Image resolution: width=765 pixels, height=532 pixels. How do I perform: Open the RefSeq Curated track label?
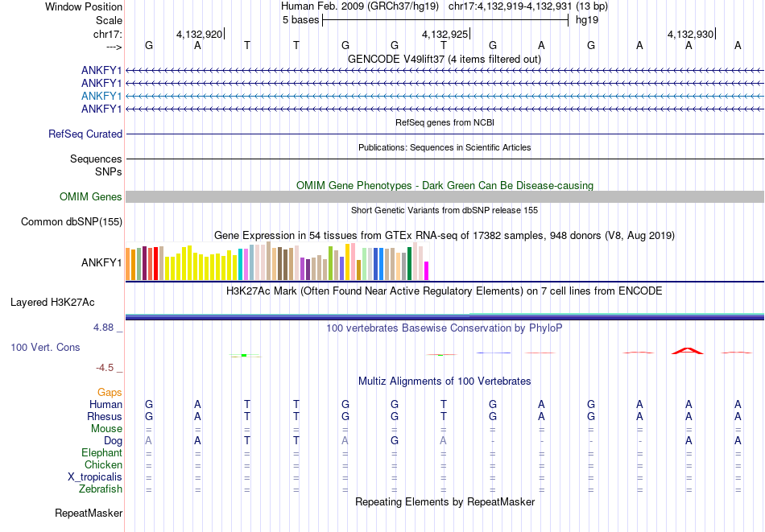coord(85,134)
